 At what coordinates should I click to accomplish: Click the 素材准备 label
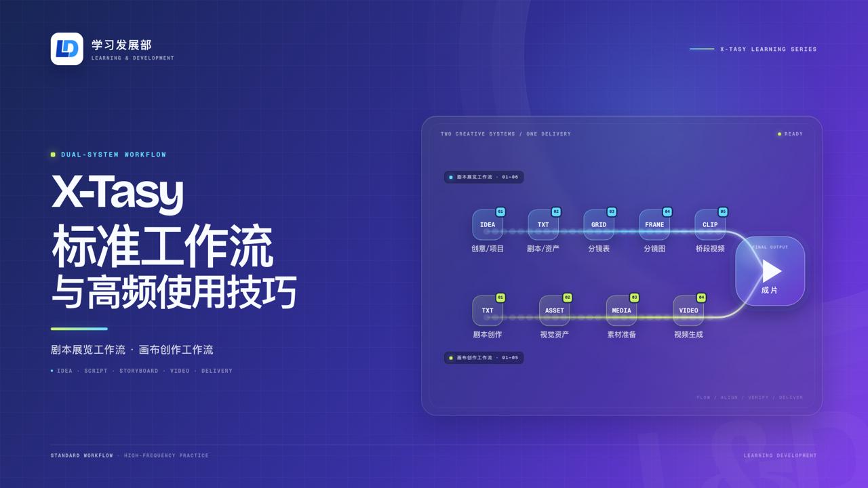coord(621,335)
